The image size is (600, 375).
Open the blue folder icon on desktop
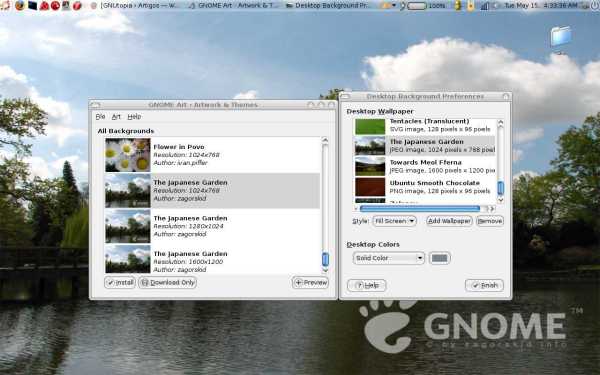pos(561,37)
